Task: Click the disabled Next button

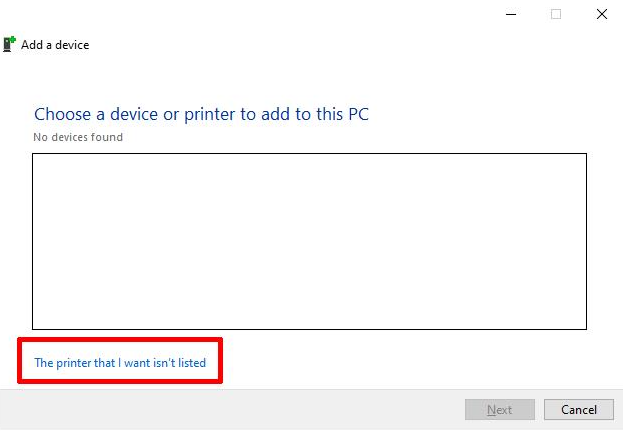Action: (x=499, y=410)
